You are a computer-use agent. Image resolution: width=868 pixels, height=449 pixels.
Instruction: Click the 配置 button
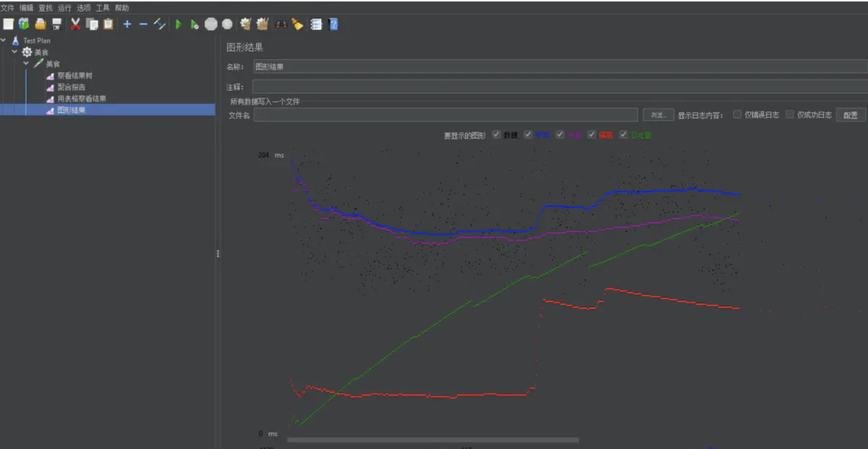tap(850, 115)
